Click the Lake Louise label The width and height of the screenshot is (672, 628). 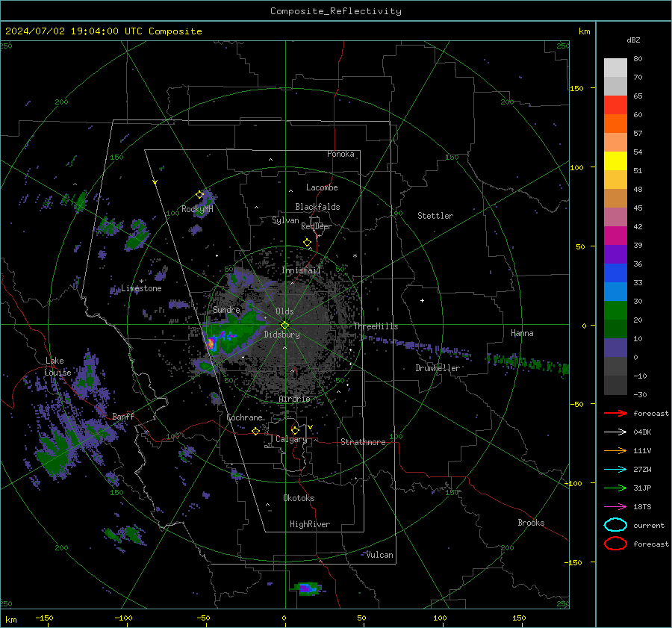point(57,367)
